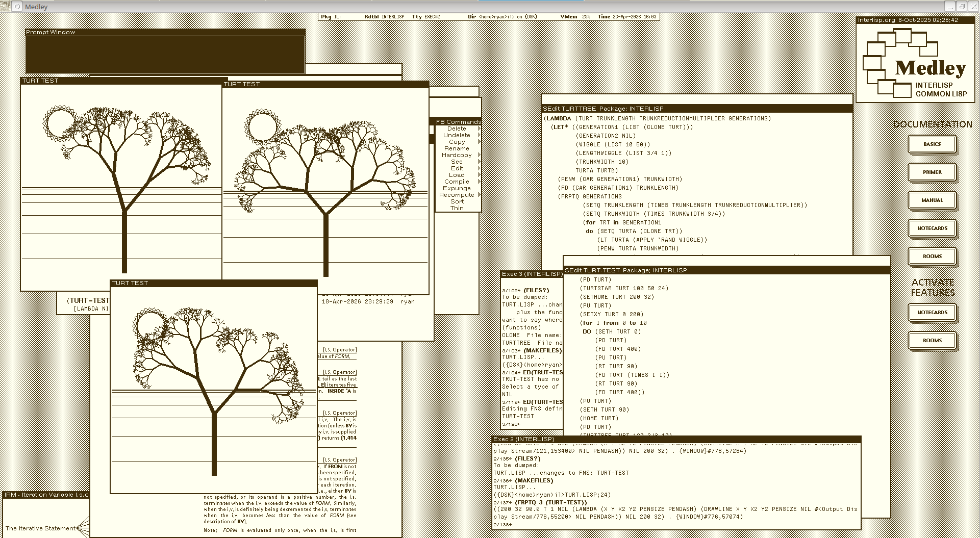Open the MANUAL documentation button

click(x=932, y=200)
